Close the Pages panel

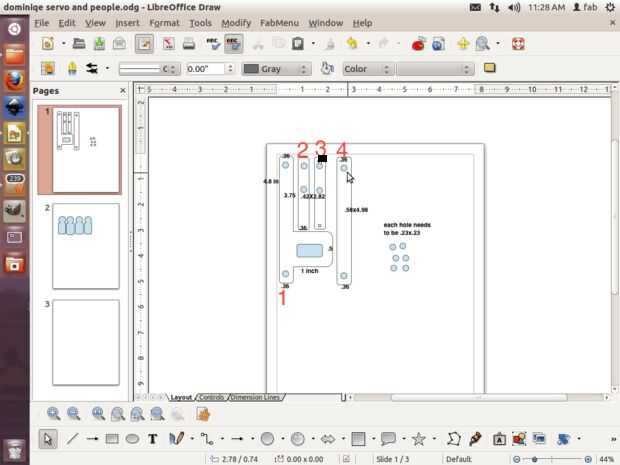(x=123, y=91)
